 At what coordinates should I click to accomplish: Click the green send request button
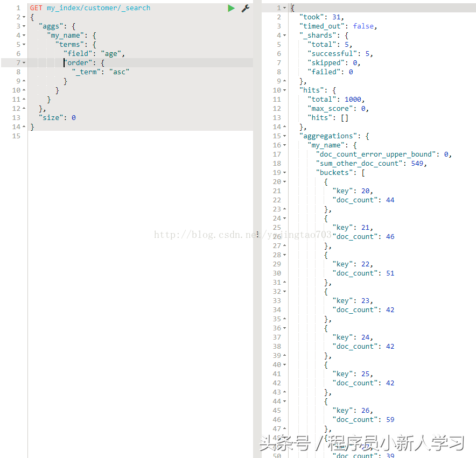tap(231, 8)
